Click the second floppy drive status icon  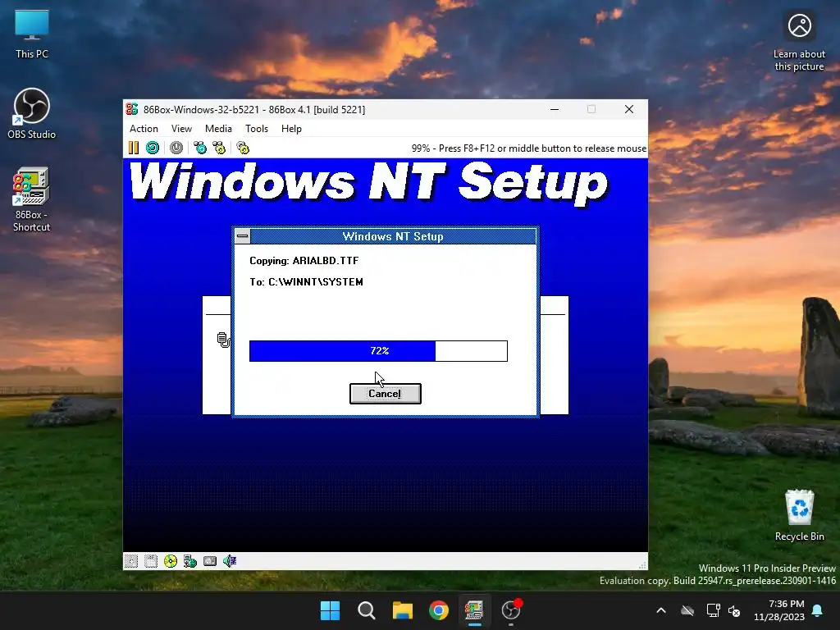coord(151,561)
